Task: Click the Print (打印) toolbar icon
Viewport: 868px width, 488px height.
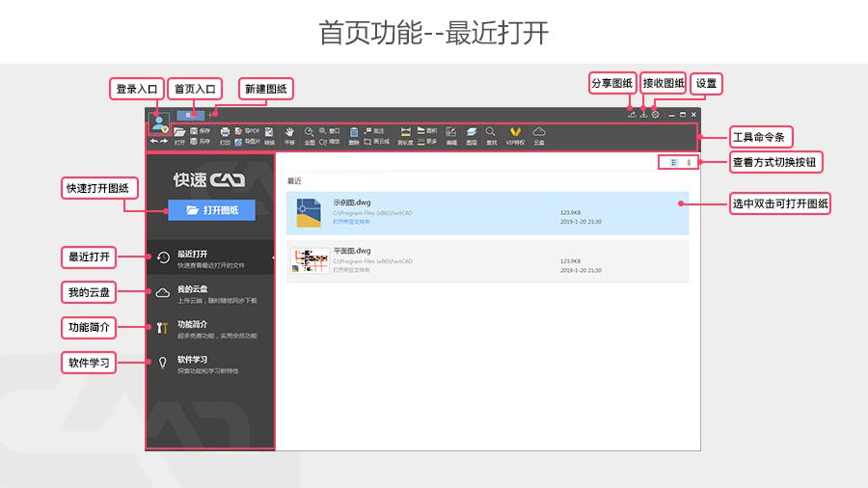Action: [225, 134]
